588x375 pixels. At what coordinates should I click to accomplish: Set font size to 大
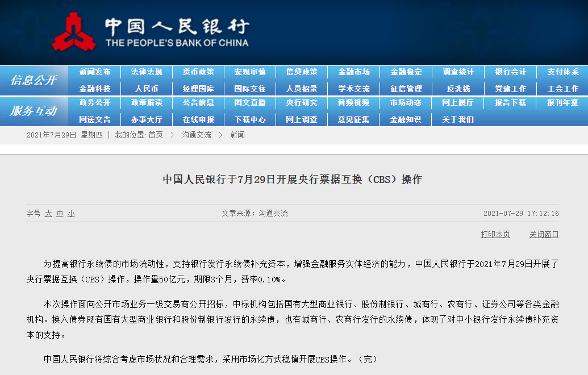coord(48,214)
